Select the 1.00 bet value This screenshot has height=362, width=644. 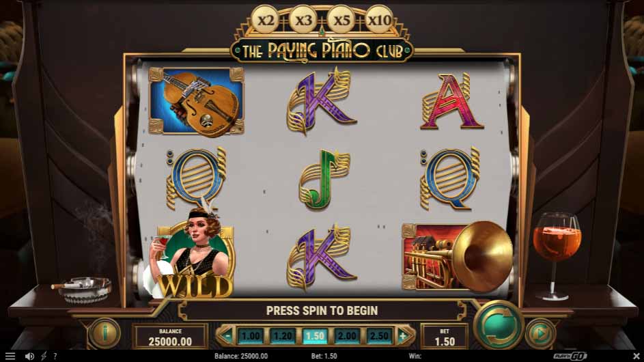251,336
